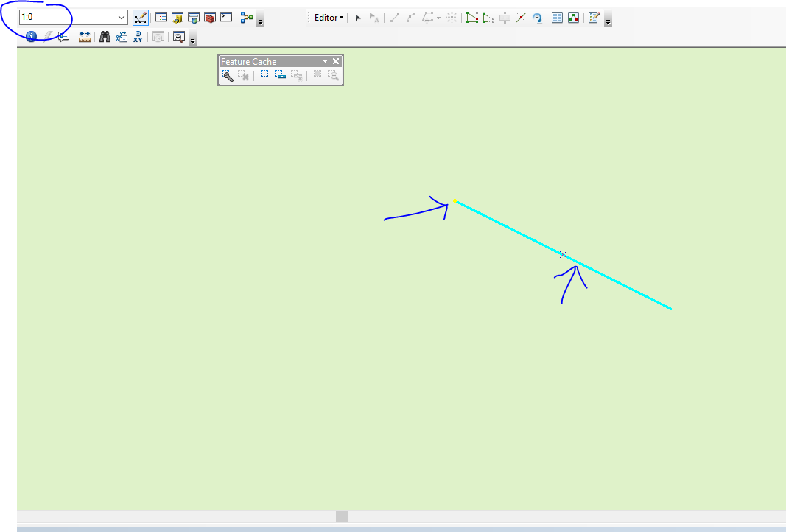
Task: Set the Auto-Cache minimum scale
Action: pos(280,75)
